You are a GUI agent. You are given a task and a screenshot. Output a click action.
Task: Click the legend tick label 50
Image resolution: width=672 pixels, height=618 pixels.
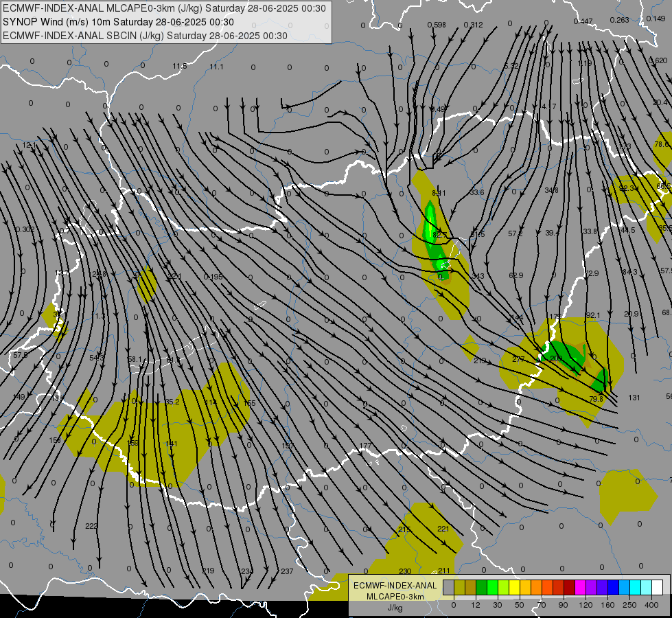[x=519, y=605]
